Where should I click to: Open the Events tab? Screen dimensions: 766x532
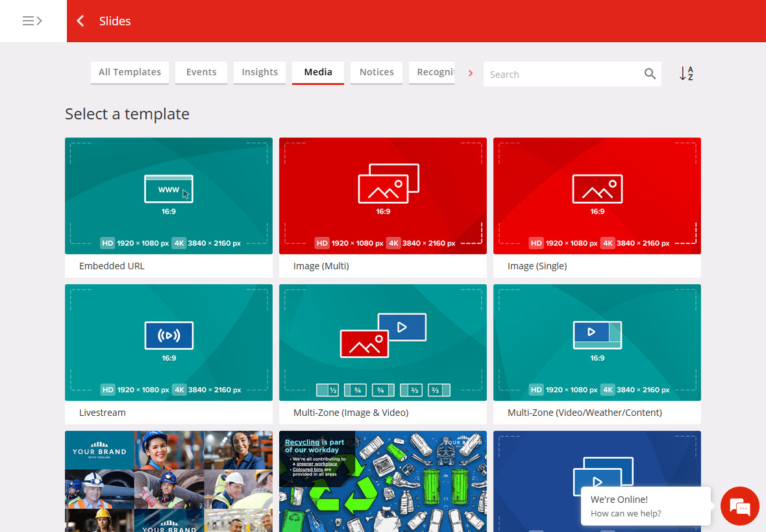(x=201, y=72)
